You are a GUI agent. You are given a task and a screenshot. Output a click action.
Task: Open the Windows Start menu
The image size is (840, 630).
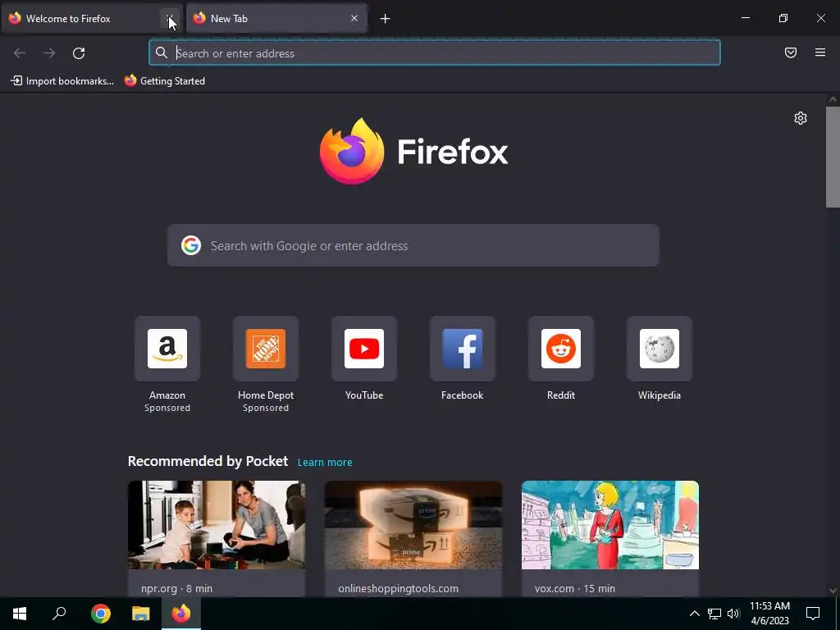20,614
